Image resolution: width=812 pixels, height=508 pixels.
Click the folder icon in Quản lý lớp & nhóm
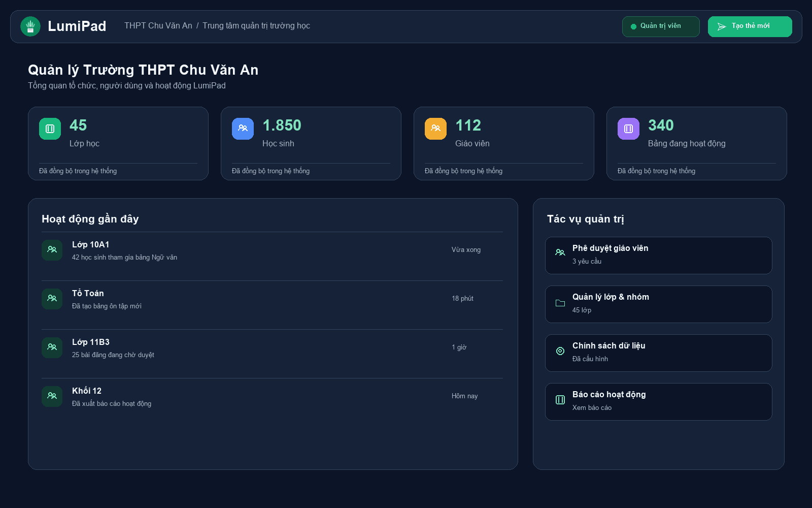coord(560,303)
